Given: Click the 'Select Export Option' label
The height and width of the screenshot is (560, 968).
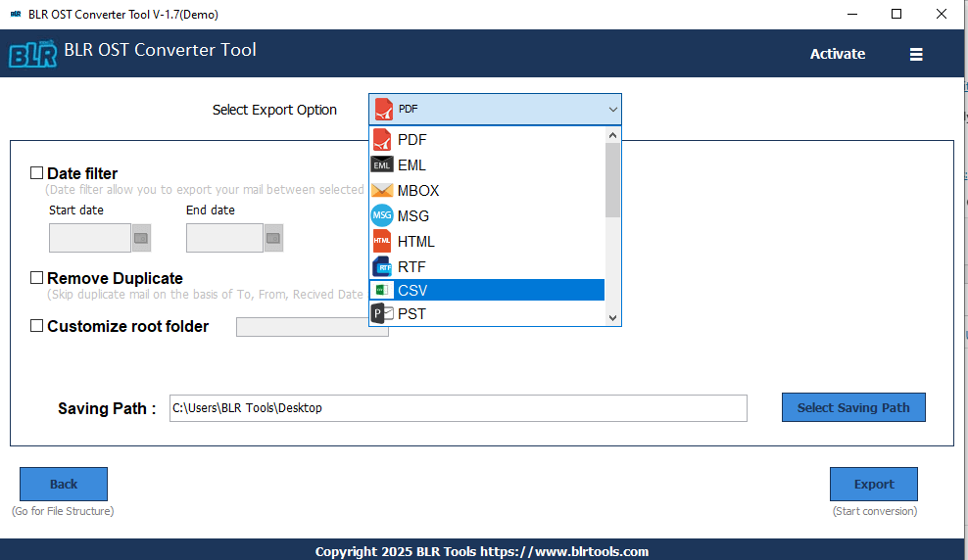Looking at the screenshot, I should [x=274, y=110].
